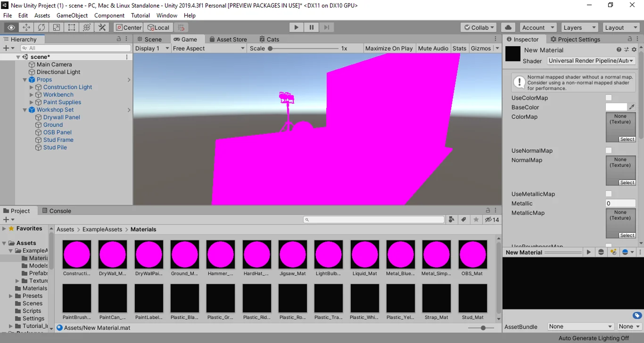644x343 pixels.
Task: Enable the UseColorMap checkbox
Action: tap(609, 98)
